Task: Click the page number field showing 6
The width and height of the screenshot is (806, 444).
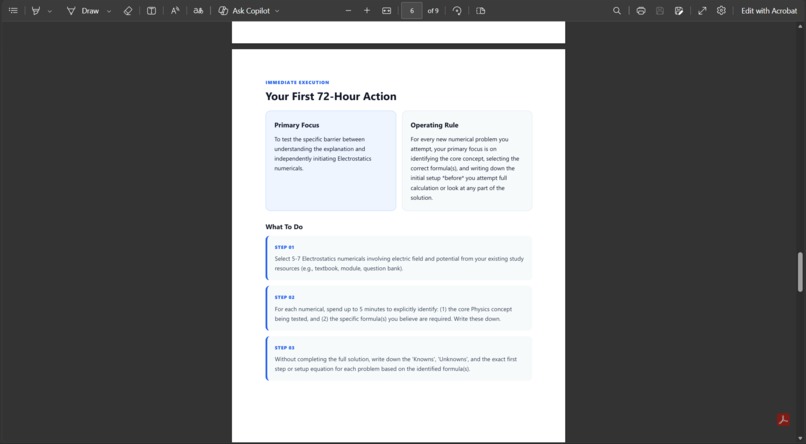Action: 412,10
